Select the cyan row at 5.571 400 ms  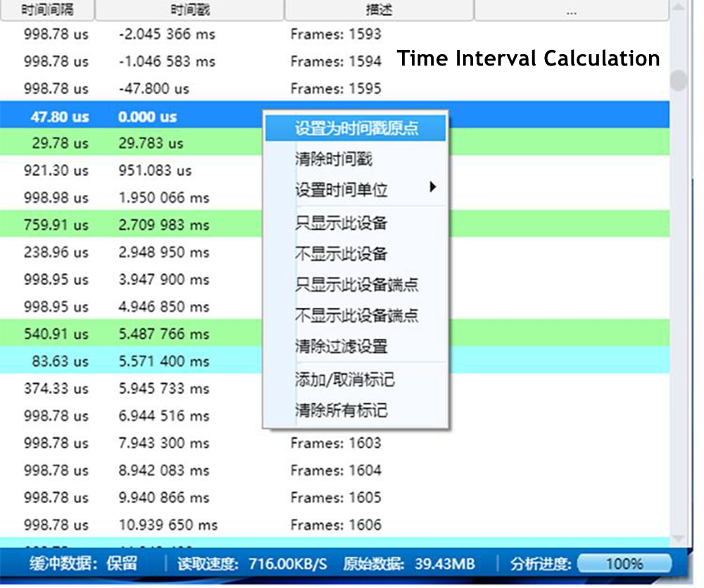tap(141, 361)
